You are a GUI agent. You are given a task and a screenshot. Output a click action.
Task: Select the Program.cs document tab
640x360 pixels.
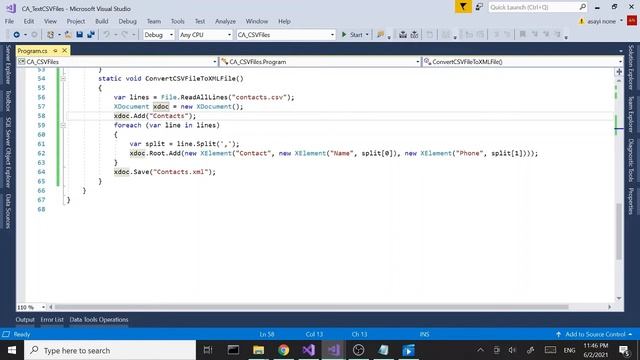(33, 51)
